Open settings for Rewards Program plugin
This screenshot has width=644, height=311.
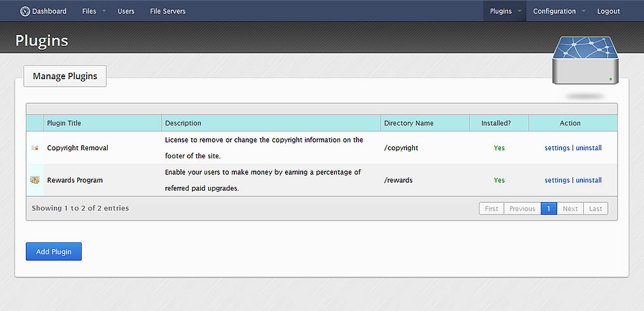[557, 180]
